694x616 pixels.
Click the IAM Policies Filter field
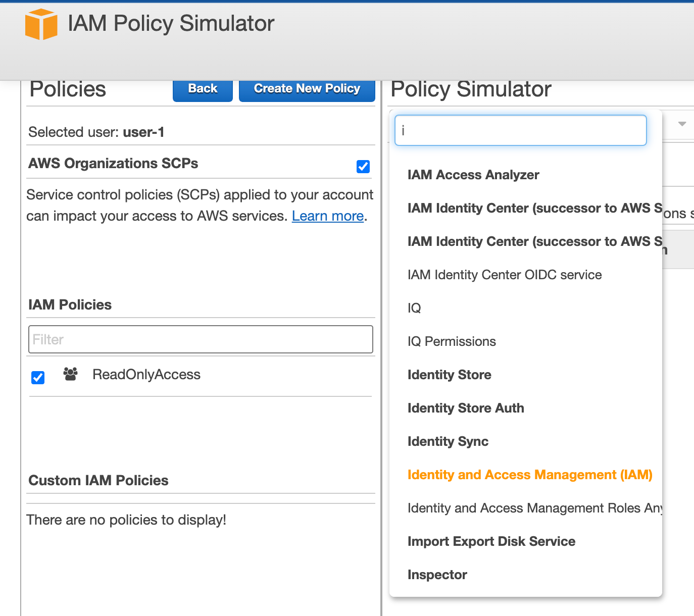click(201, 339)
